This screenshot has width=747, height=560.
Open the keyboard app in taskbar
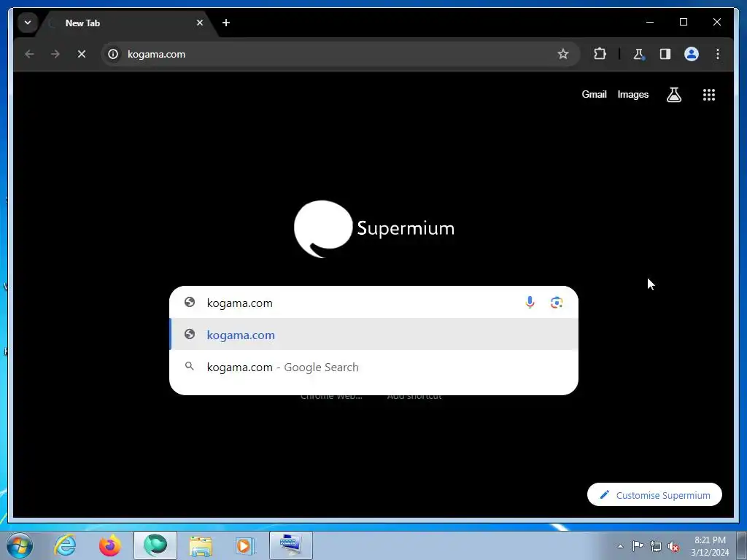click(290, 545)
